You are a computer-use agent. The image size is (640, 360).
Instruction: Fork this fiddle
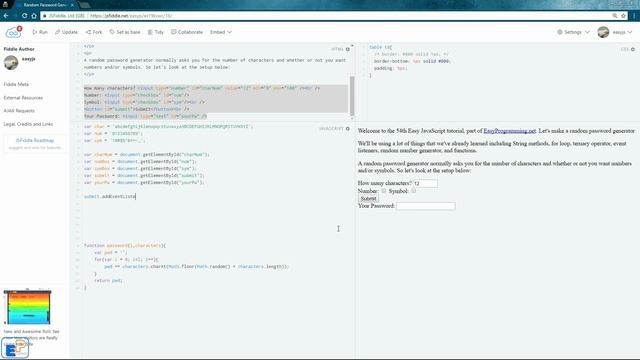click(94, 32)
